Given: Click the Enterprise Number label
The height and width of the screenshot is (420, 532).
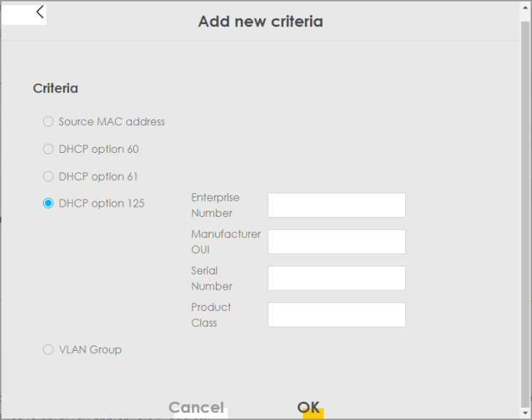Looking at the screenshot, I should click(215, 205).
